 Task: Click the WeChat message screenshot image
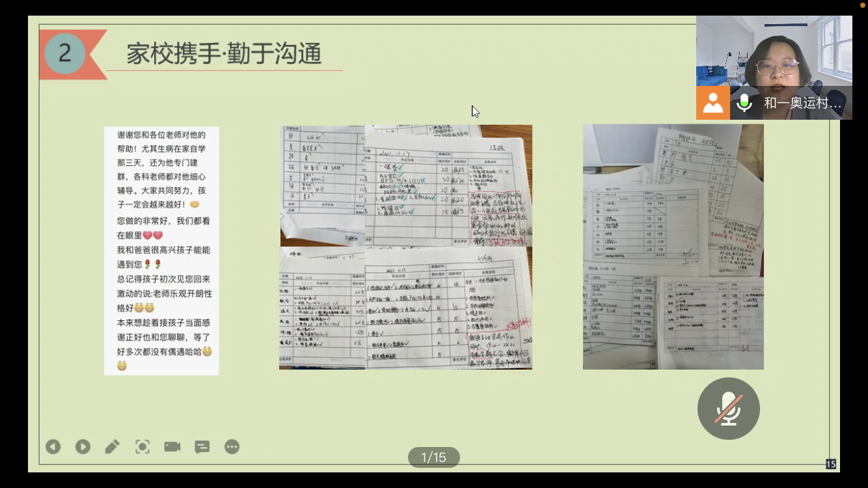coord(161,251)
